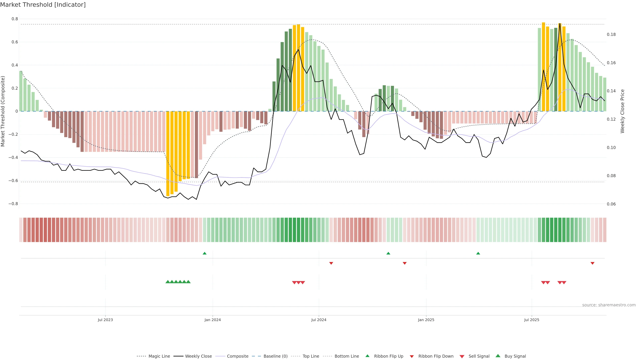Click Buy Signal legend triangle icon
Viewport: 644px width, 362px height.
tap(498, 356)
